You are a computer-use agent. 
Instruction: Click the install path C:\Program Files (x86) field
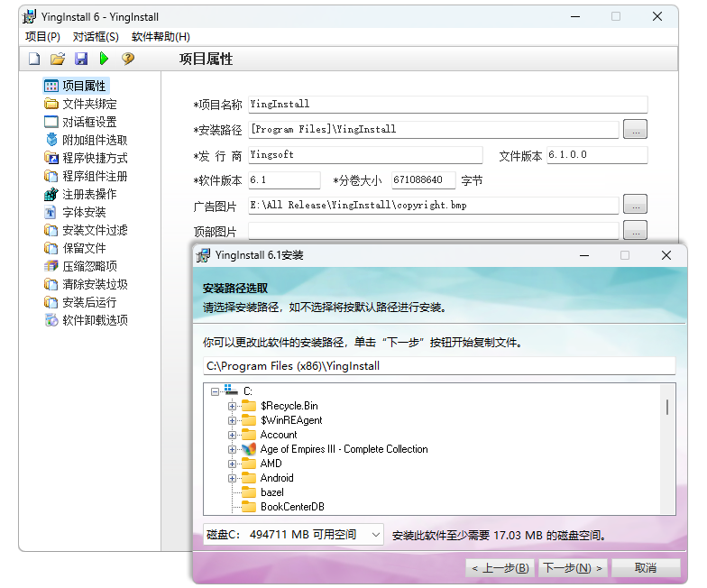coord(439,366)
